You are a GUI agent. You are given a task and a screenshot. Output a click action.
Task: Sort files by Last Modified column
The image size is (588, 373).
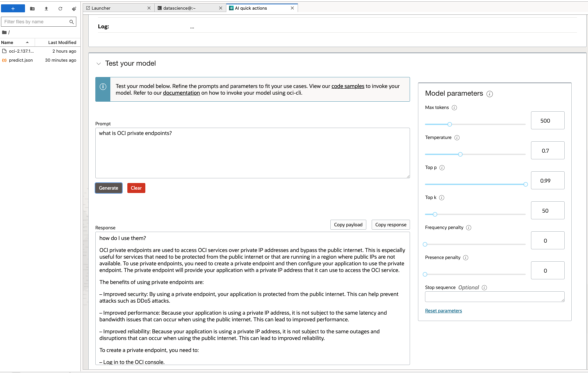tap(57, 42)
